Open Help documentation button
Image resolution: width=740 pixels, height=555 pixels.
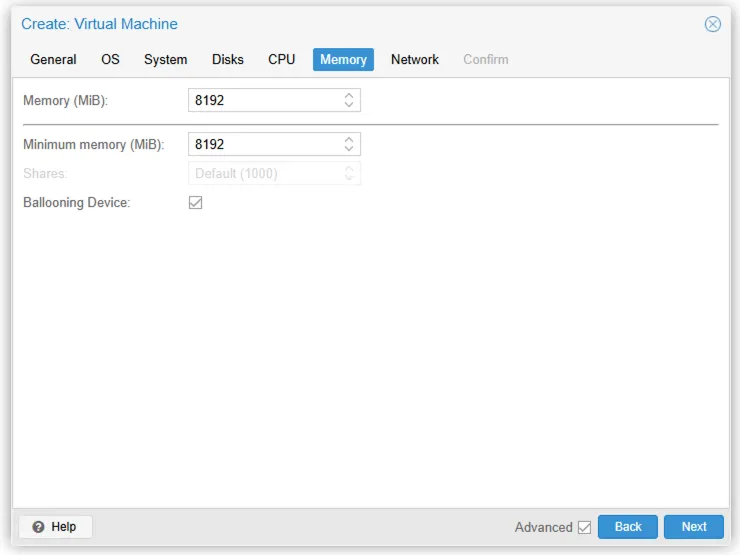[x=56, y=527]
